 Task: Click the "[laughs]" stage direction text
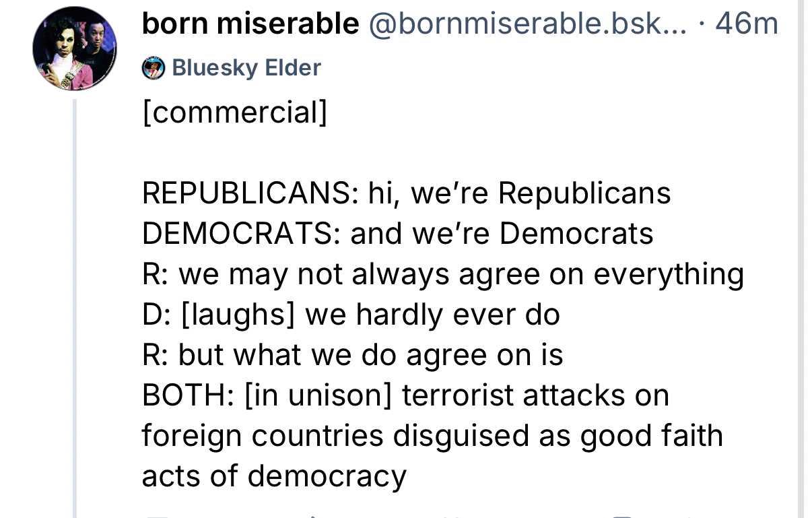(x=238, y=315)
